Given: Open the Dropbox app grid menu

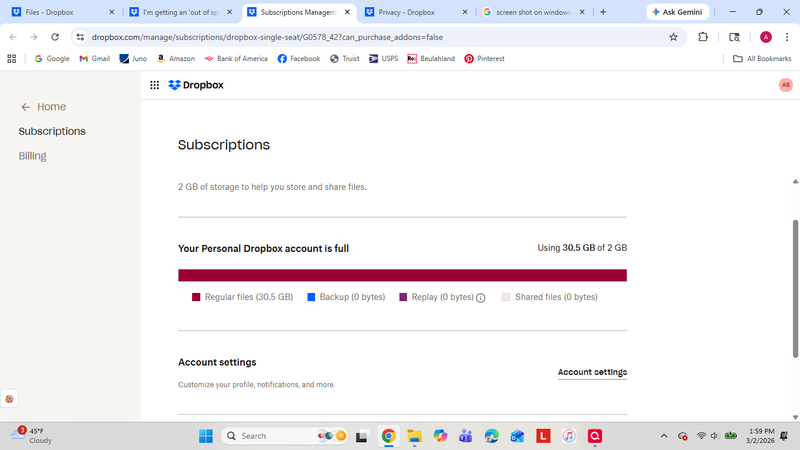Looking at the screenshot, I should [154, 85].
